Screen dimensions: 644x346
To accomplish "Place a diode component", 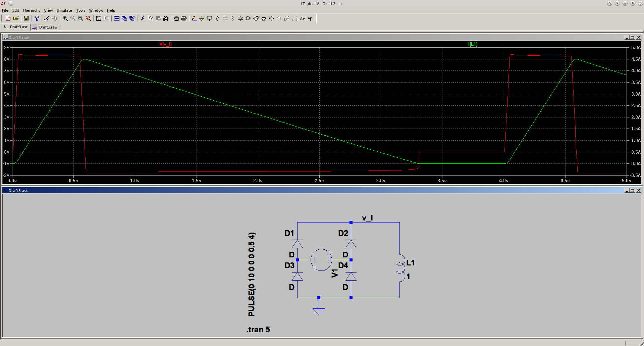I will 240,18.
